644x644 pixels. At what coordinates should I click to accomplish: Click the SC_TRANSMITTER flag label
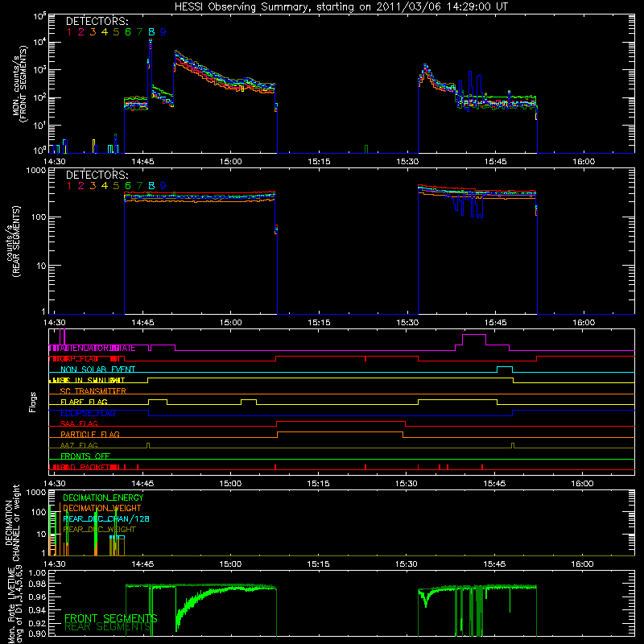(x=93, y=391)
